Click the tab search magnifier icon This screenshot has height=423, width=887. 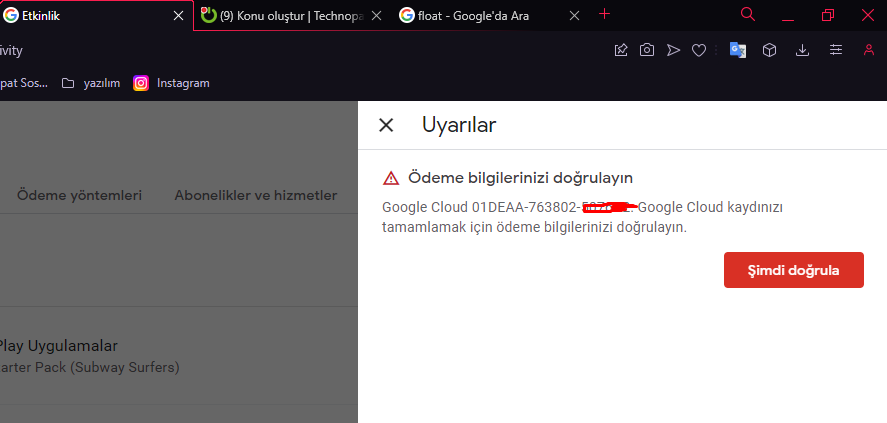748,15
